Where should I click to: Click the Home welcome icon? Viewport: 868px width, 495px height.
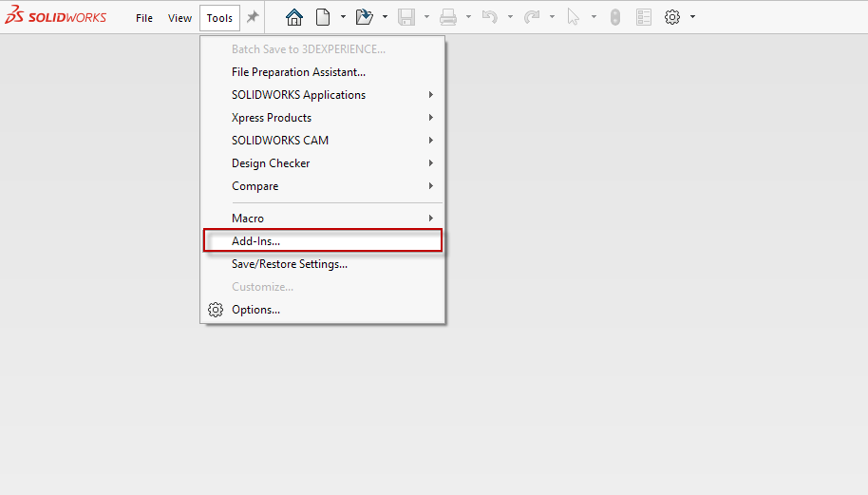294,17
